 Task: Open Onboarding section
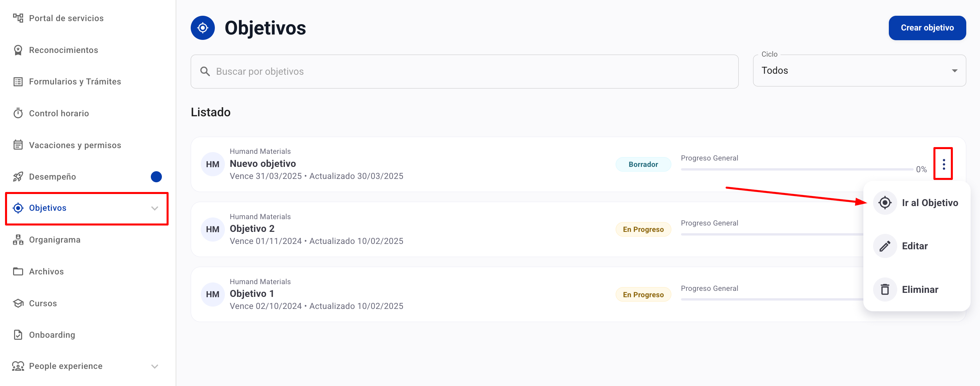click(52, 335)
